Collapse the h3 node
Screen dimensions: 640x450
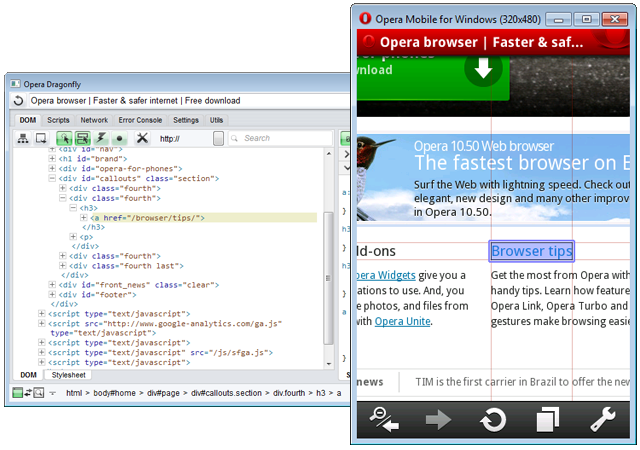(x=73, y=208)
